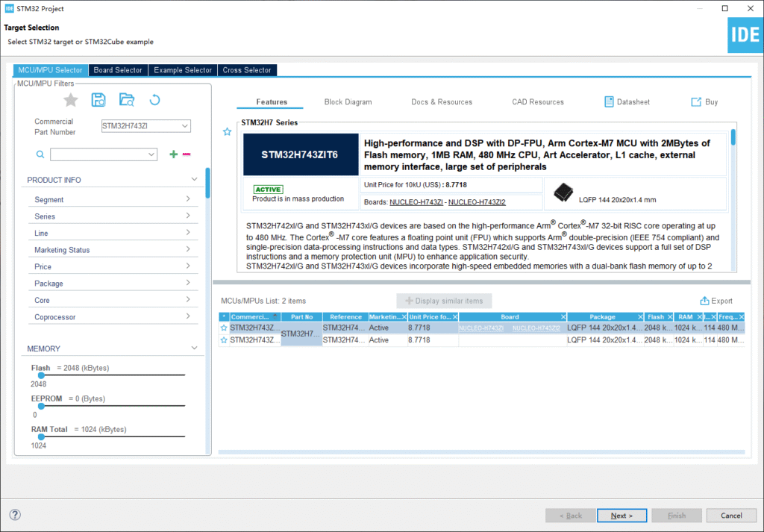Open the NUCLEO-H743ZI2 board link in details
This screenshot has height=532, width=764.
(x=477, y=202)
